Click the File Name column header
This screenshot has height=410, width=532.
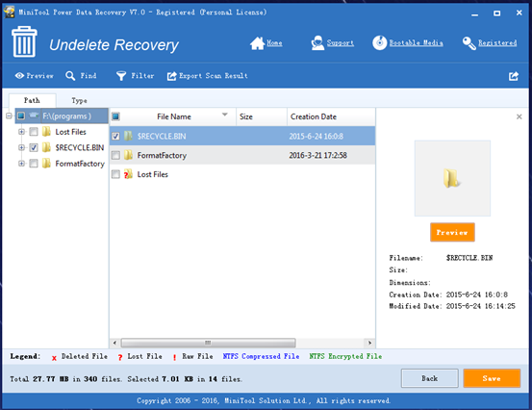click(173, 116)
